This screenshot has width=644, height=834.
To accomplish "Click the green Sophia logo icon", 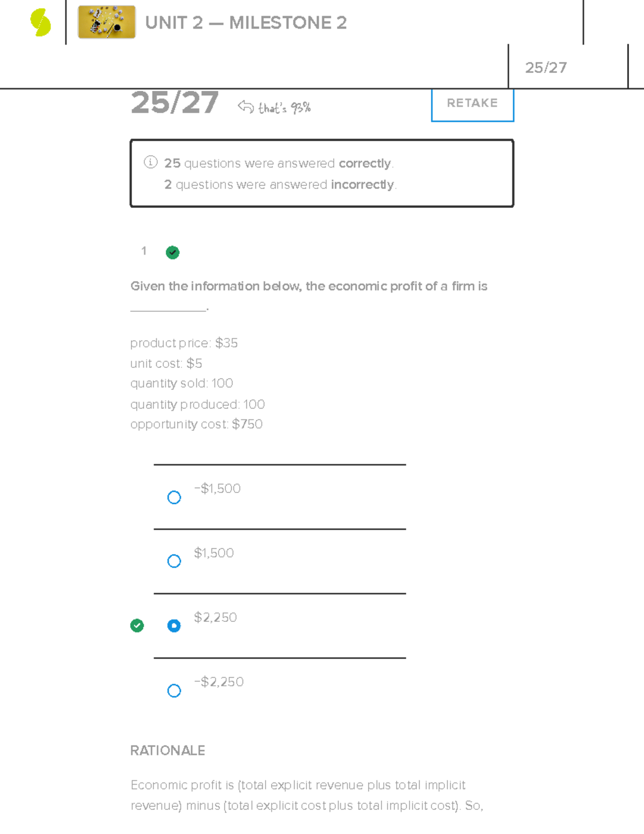I will (x=41, y=23).
